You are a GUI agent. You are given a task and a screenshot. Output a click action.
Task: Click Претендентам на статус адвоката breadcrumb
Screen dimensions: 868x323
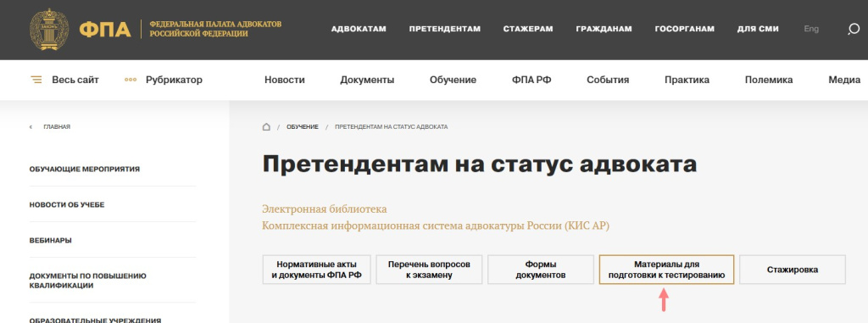click(x=392, y=127)
